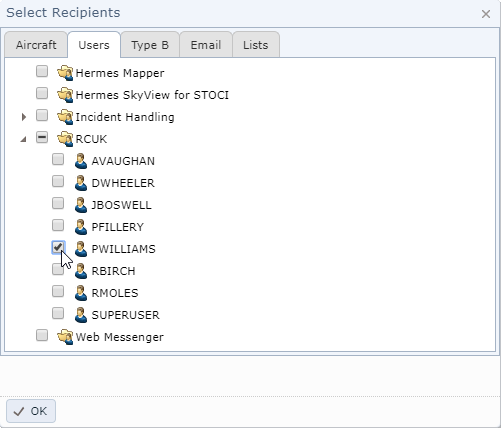Collapse the RCUK tree node
The height and width of the screenshot is (428, 501).
coord(23,139)
